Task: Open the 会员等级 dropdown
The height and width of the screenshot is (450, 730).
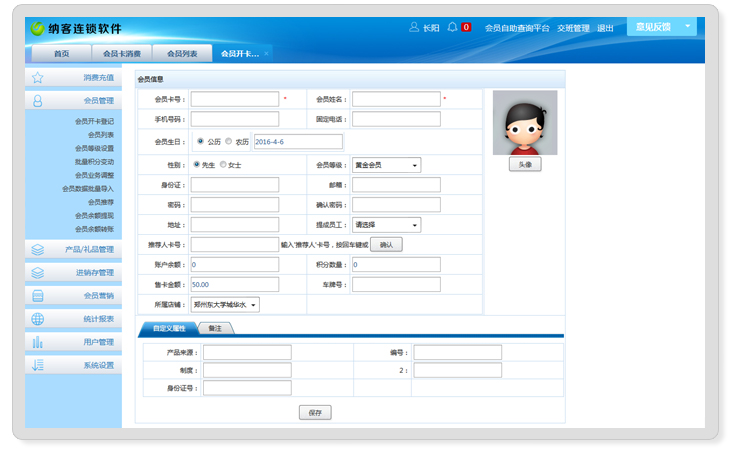Action: point(386,165)
